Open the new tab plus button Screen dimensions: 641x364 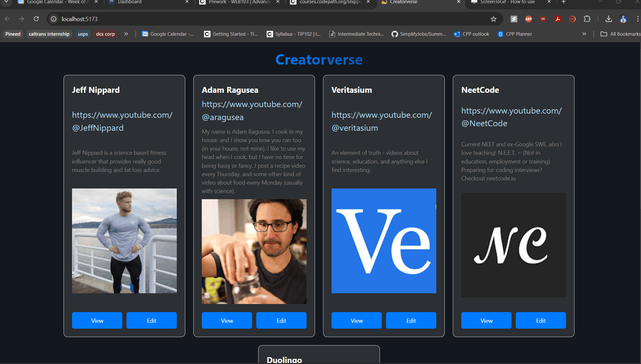click(564, 2)
